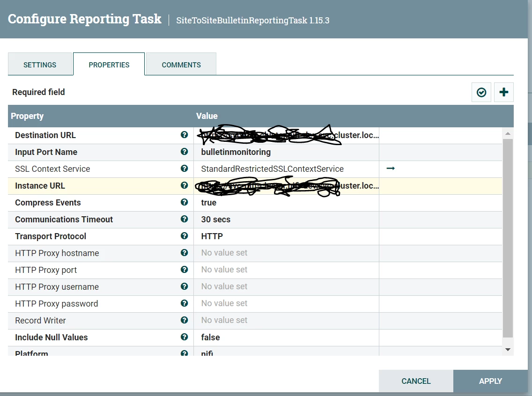Change Include Null Values false value
Screen dimensions: 532x396
(x=286, y=337)
